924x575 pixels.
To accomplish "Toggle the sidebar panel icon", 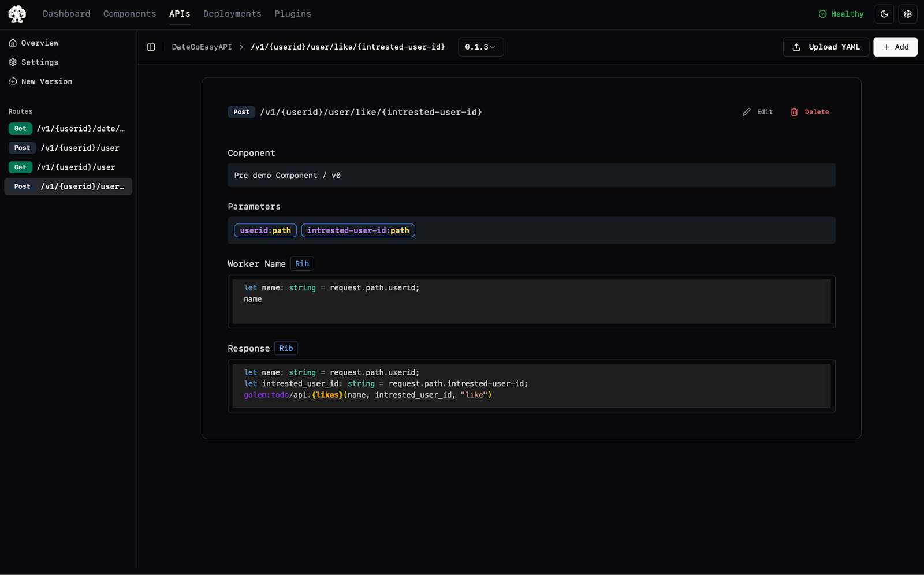I will coord(151,47).
